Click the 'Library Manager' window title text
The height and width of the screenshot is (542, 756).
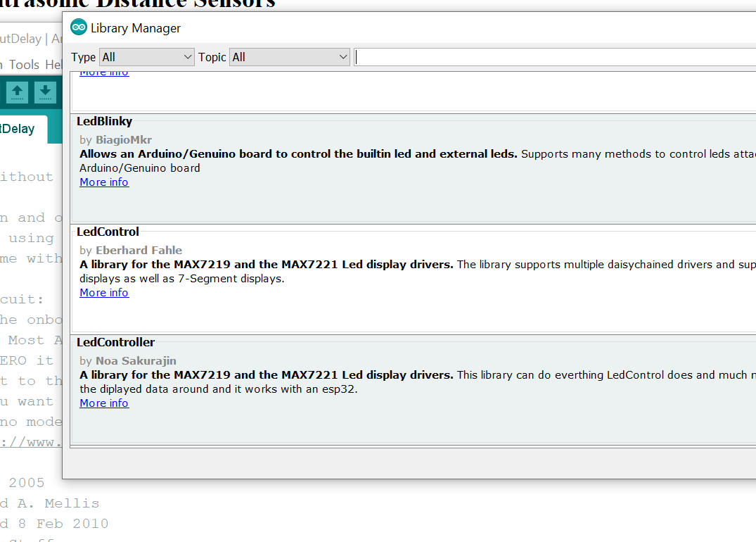(x=136, y=28)
